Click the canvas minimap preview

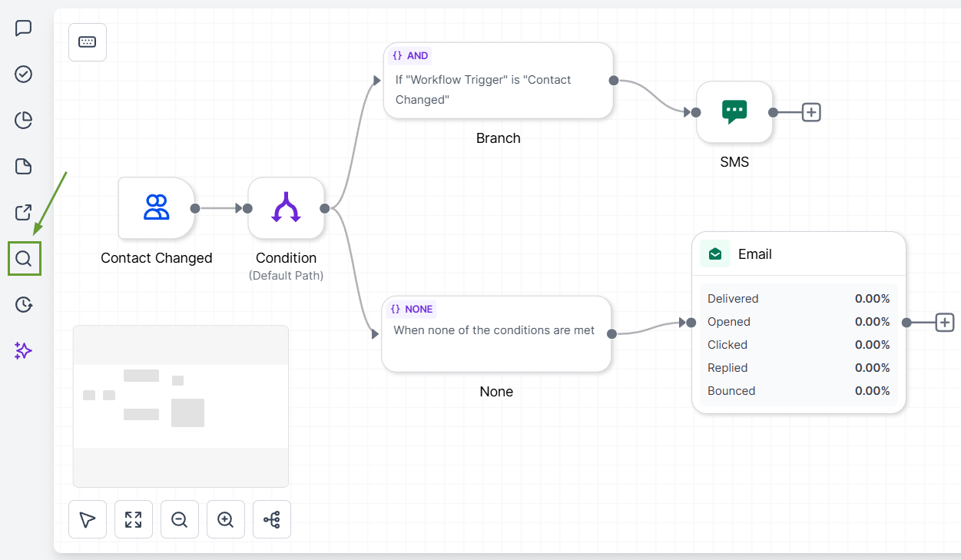(x=181, y=406)
